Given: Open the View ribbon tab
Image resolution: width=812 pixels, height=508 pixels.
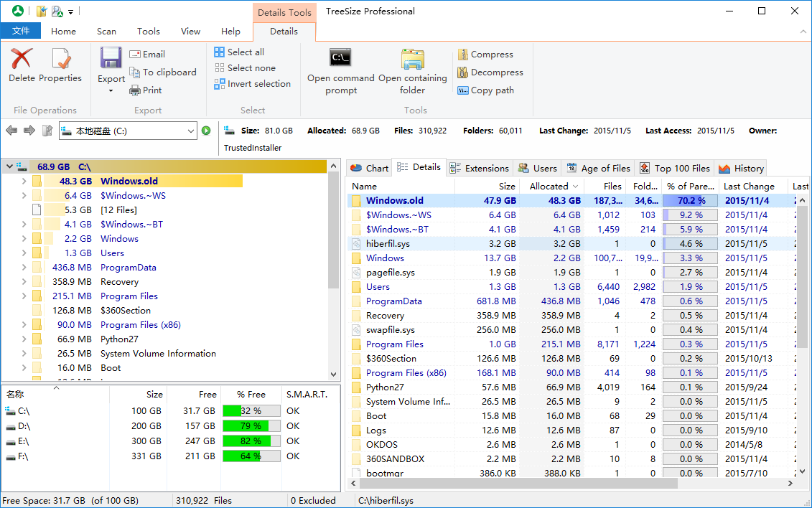Looking at the screenshot, I should click(190, 31).
